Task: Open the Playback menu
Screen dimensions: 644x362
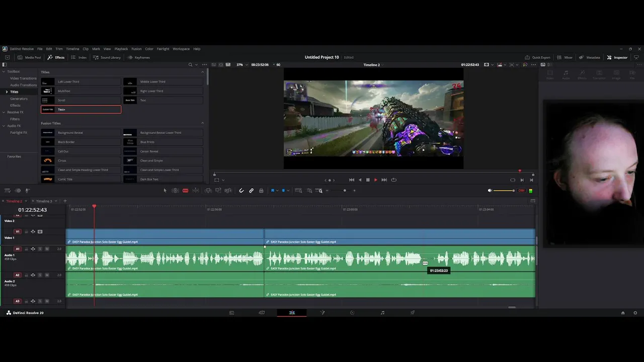Action: [121, 49]
